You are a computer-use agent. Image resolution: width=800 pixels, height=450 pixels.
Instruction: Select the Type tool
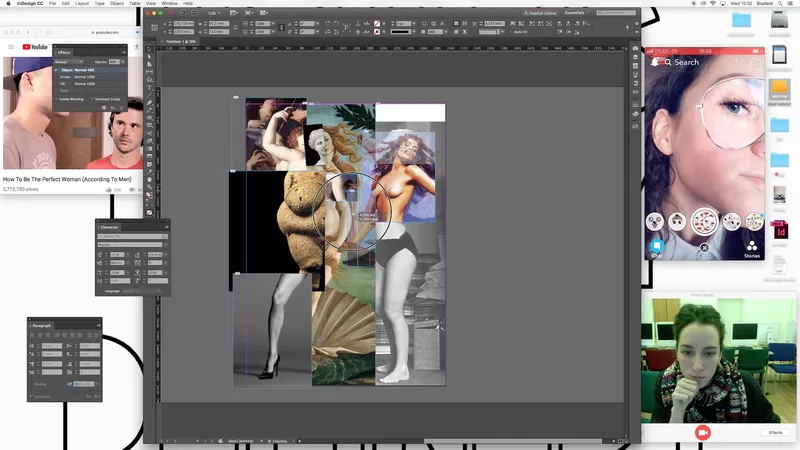point(149,87)
